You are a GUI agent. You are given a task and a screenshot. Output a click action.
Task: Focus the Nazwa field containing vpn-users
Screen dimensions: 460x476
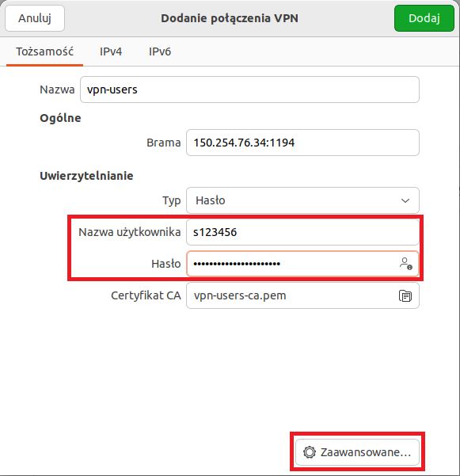tap(249, 89)
